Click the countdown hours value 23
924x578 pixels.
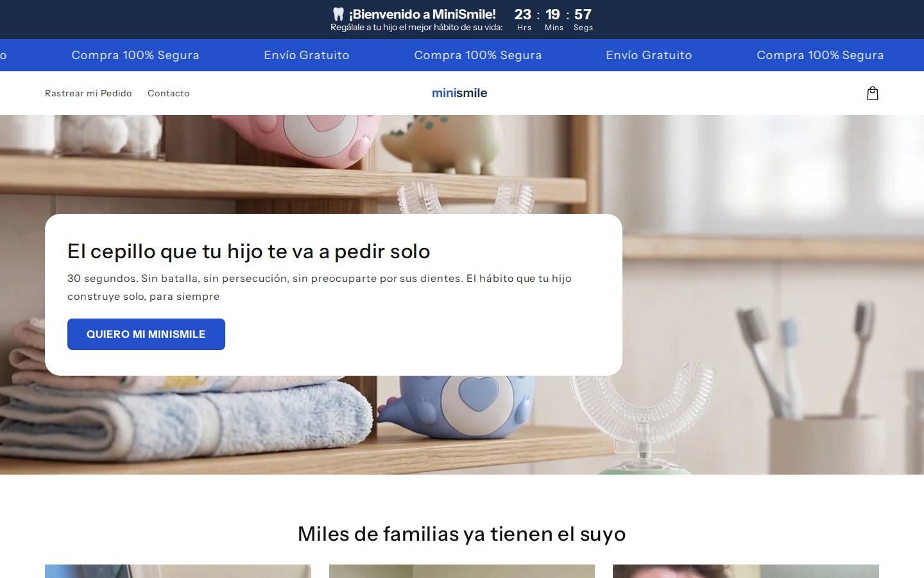pyautogui.click(x=523, y=14)
